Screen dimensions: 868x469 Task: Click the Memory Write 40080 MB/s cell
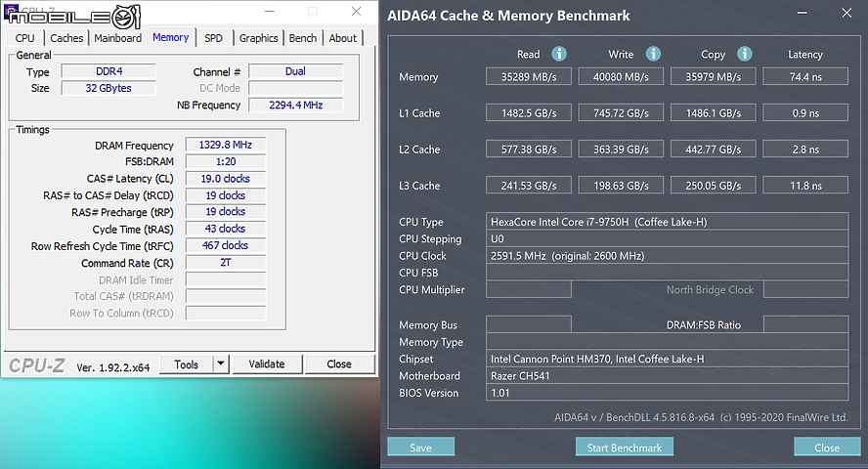point(621,76)
